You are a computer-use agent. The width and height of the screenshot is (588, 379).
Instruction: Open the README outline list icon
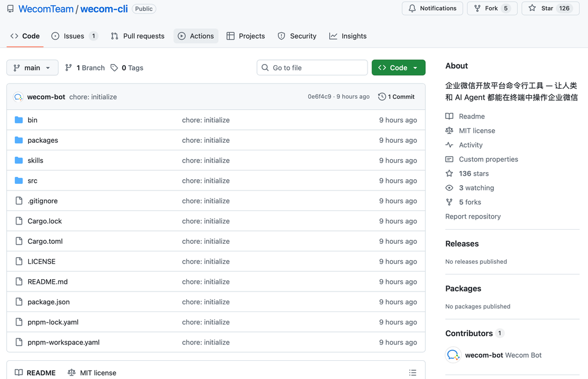[x=413, y=372]
